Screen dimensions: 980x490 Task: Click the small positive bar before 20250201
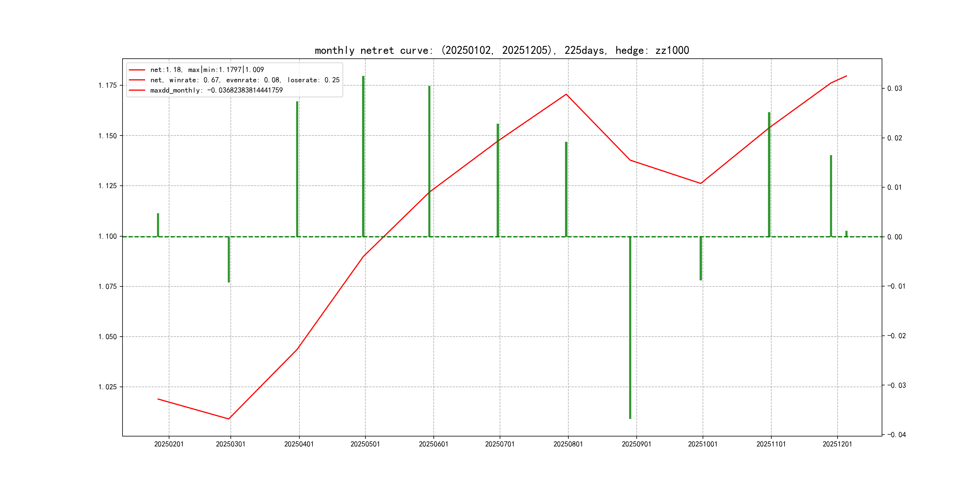click(158, 225)
